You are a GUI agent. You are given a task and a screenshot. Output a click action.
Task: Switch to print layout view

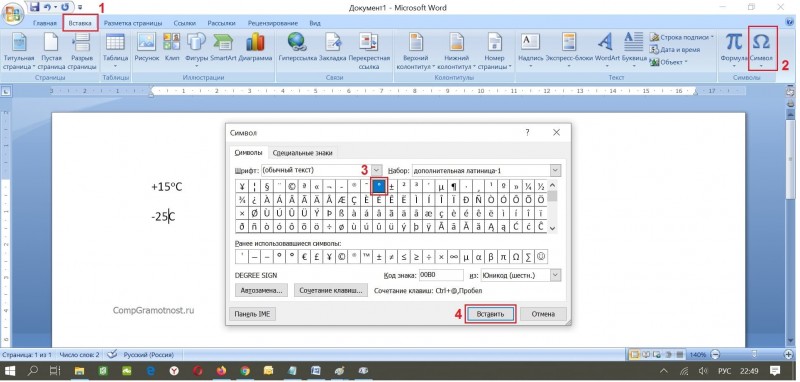[635, 354]
